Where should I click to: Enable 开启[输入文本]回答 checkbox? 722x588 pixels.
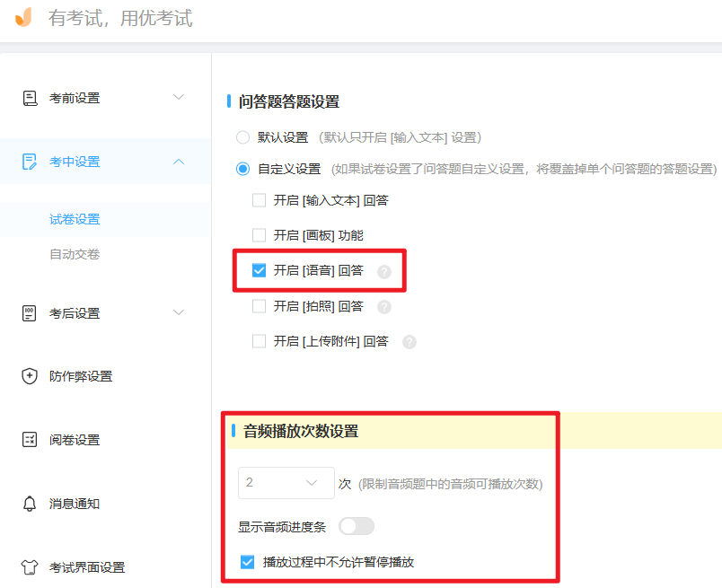coord(257,199)
